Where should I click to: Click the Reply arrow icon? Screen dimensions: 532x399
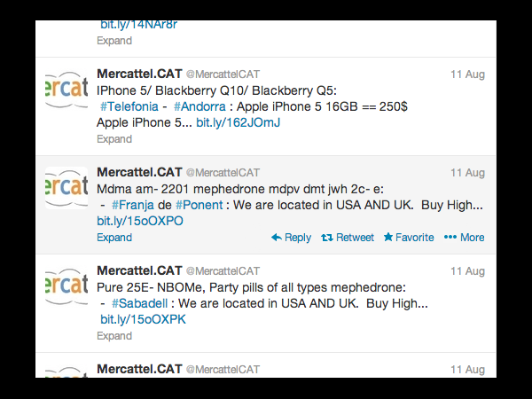click(277, 238)
